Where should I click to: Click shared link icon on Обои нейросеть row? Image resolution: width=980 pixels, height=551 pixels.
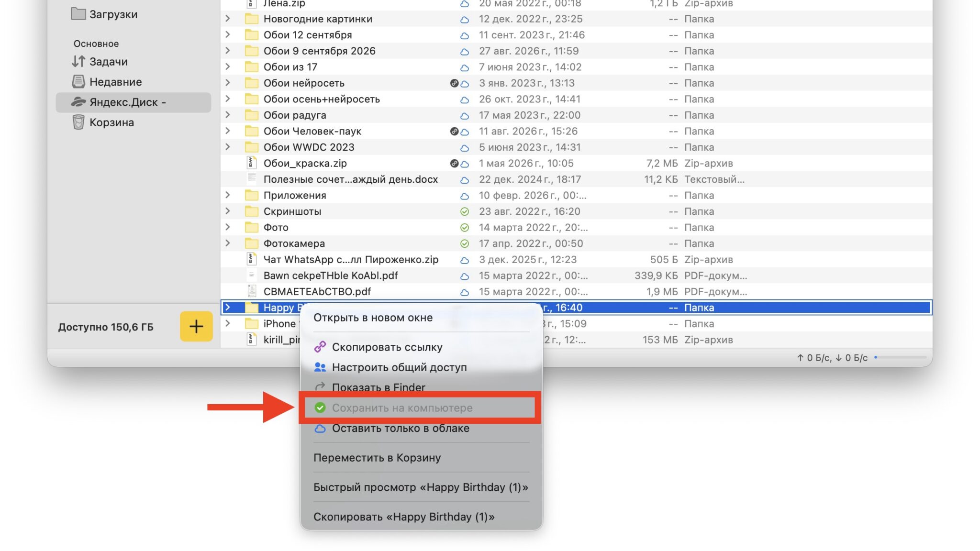(x=454, y=83)
